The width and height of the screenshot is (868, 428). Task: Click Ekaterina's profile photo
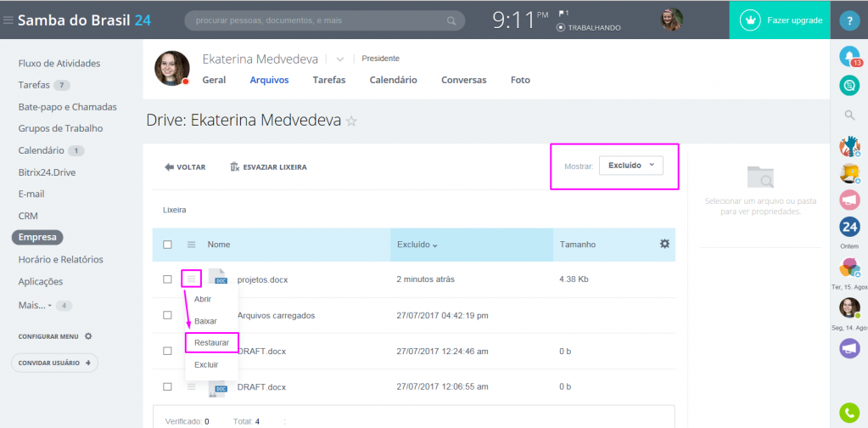point(172,68)
